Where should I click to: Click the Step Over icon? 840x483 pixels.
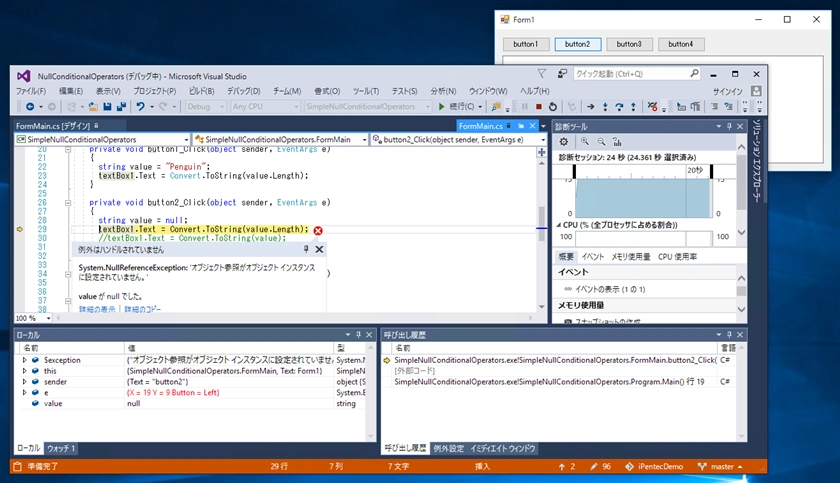[619, 107]
